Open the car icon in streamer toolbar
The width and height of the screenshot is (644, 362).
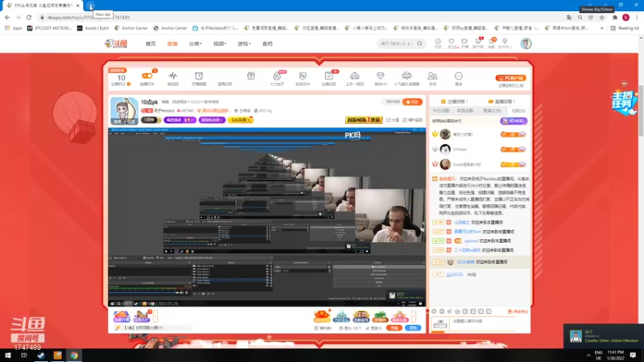(354, 76)
